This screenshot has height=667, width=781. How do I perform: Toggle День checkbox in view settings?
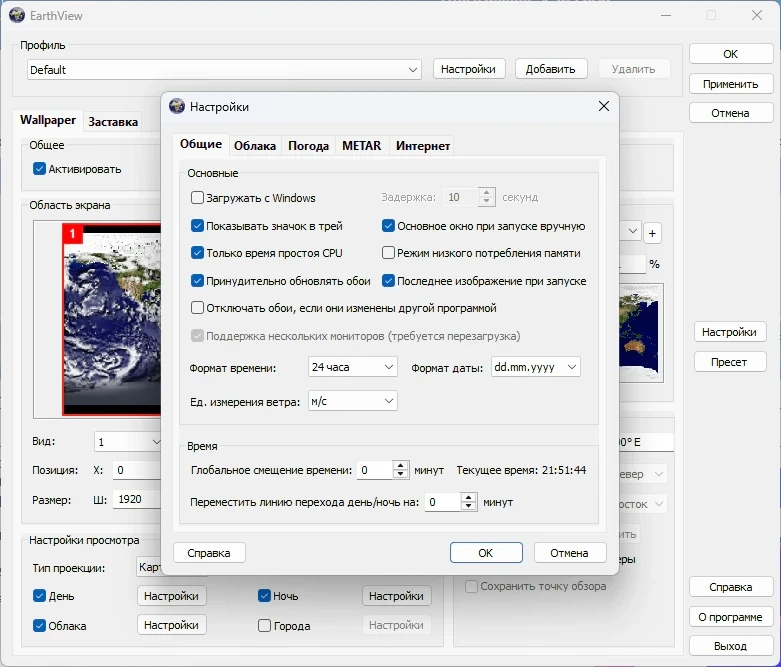pos(39,596)
